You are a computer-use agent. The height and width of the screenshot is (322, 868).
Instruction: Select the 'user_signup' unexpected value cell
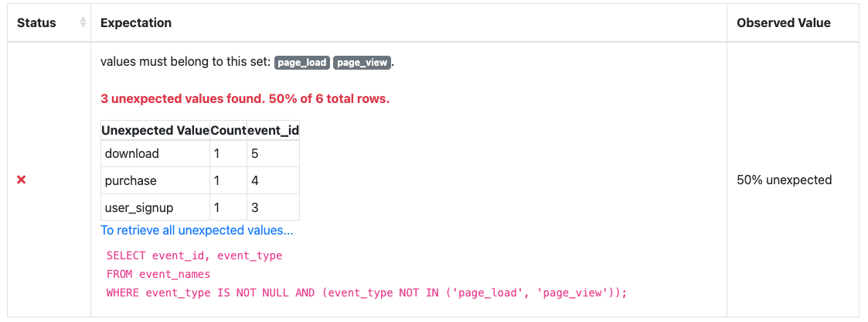[155, 207]
